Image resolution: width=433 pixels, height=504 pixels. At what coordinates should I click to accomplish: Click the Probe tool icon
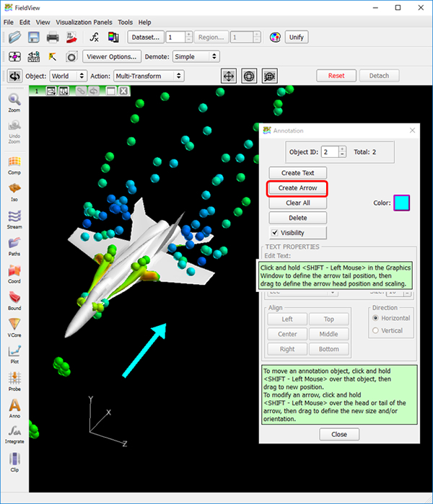tap(14, 380)
